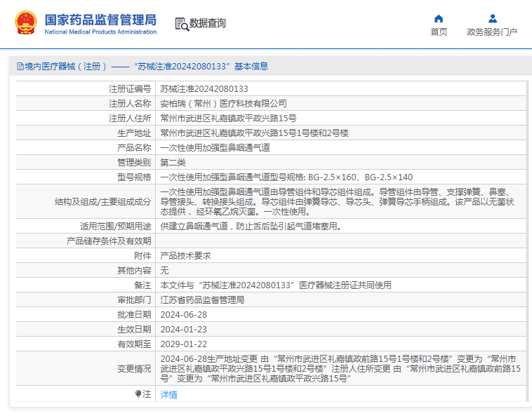Select the date 2029-01-22
The height and width of the screenshot is (418, 532).
pyautogui.click(x=184, y=344)
